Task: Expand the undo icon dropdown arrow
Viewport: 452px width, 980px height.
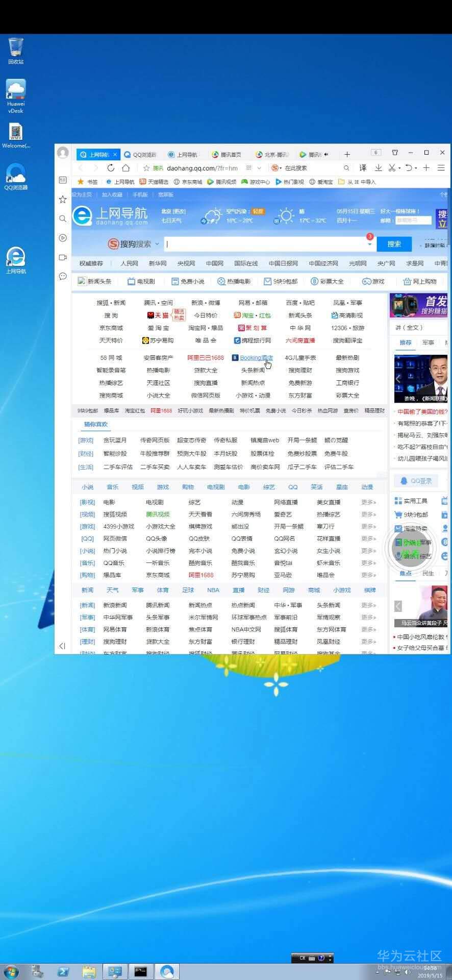Action: pos(416,168)
